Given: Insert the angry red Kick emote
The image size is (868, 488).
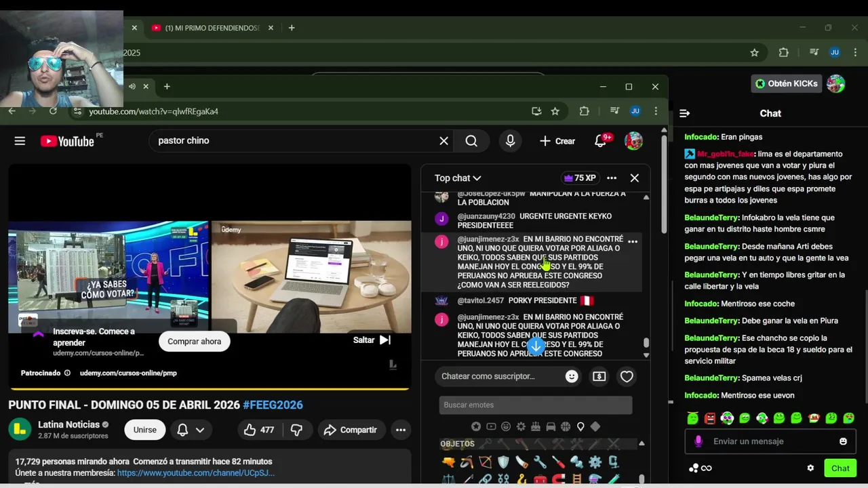Looking at the screenshot, I should 710,418.
